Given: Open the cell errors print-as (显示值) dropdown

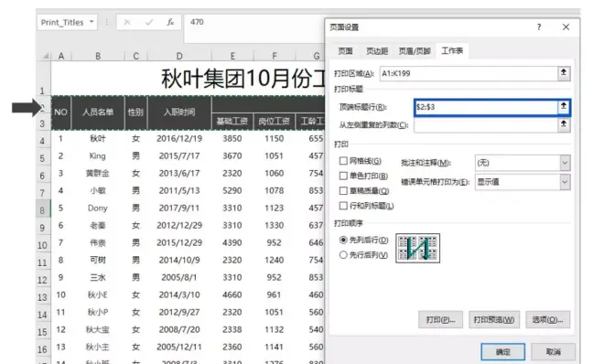Looking at the screenshot, I should 565,182.
